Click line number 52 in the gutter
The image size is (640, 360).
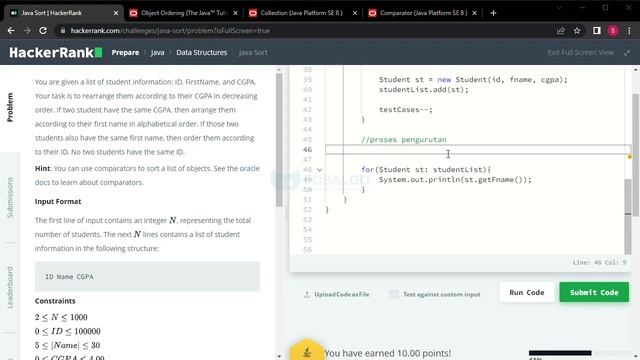307,209
